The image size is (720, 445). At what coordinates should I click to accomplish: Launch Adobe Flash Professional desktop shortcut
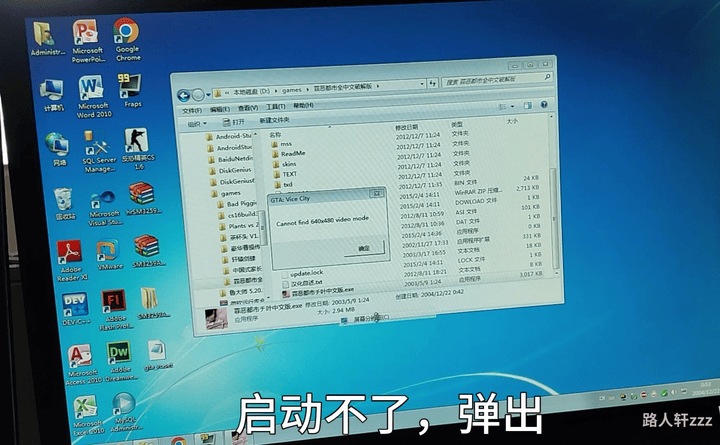tap(115, 309)
